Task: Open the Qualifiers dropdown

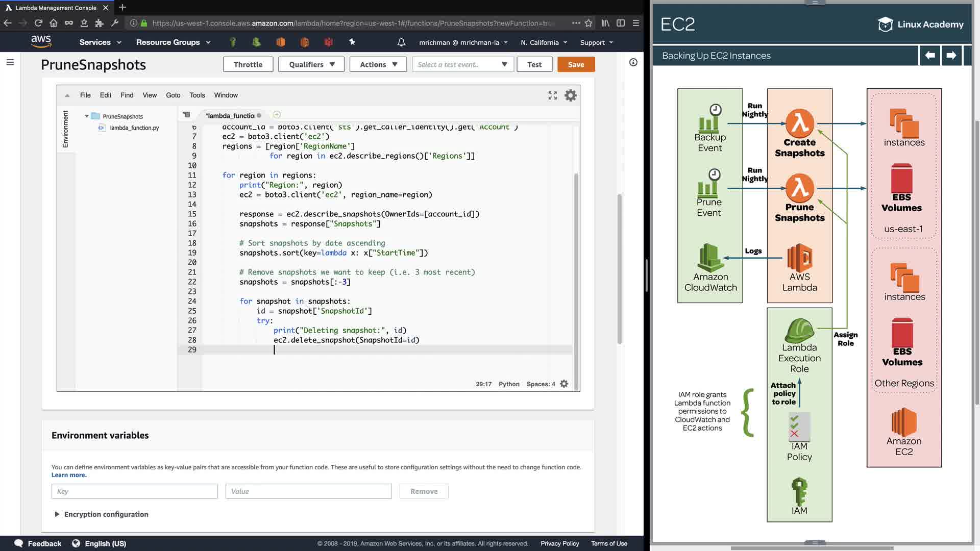Action: [311, 64]
